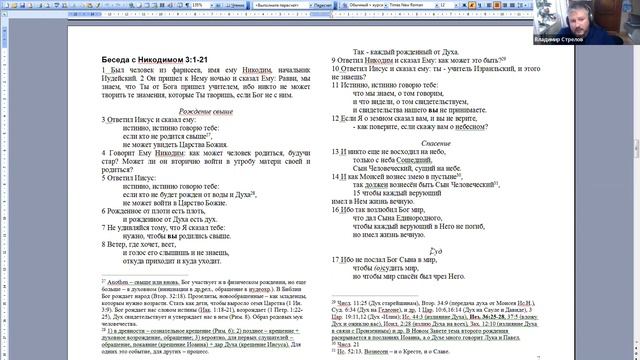Click the subheading 'Рождение свыше'

(x=206, y=111)
